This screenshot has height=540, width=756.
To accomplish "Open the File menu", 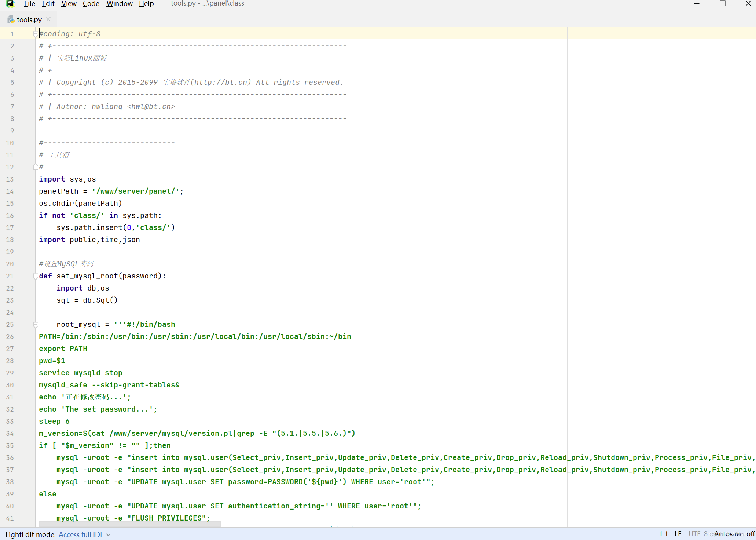I will point(29,4).
